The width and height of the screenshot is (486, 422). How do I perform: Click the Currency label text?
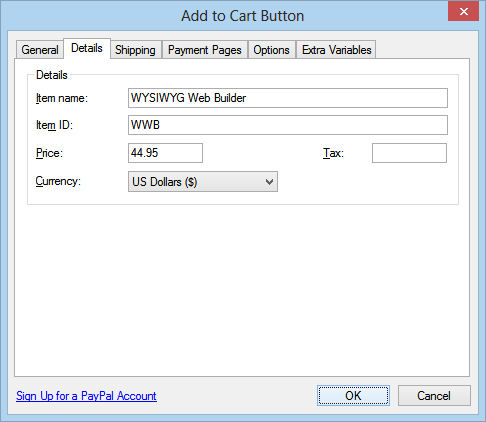tap(58, 181)
